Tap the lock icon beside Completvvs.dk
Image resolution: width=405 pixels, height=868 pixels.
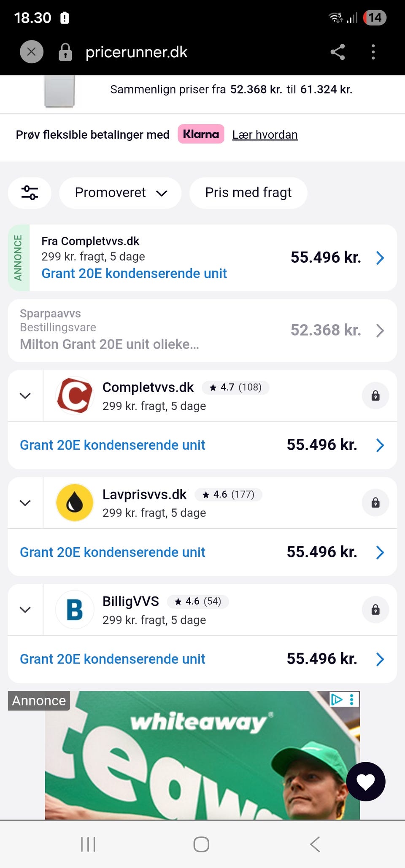point(375,395)
